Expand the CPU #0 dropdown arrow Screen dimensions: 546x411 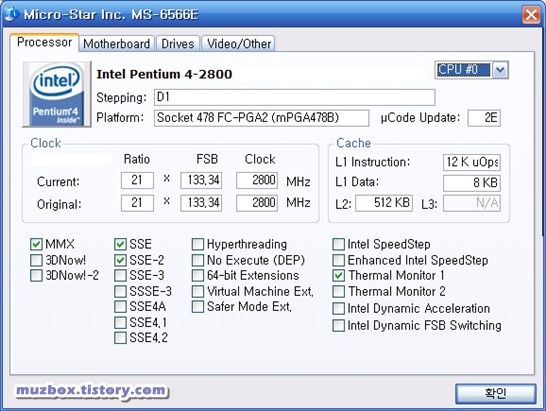500,70
